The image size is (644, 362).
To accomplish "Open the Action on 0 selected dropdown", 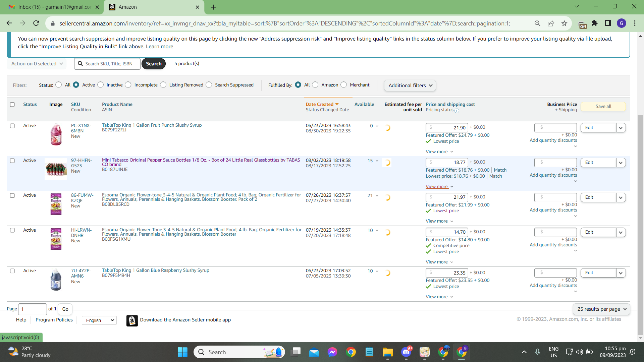I will click(37, 64).
